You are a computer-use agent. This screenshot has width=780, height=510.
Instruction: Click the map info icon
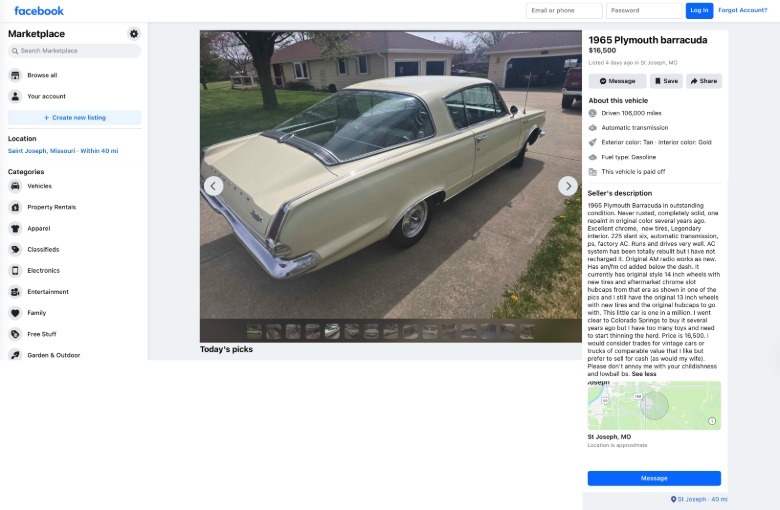point(712,421)
